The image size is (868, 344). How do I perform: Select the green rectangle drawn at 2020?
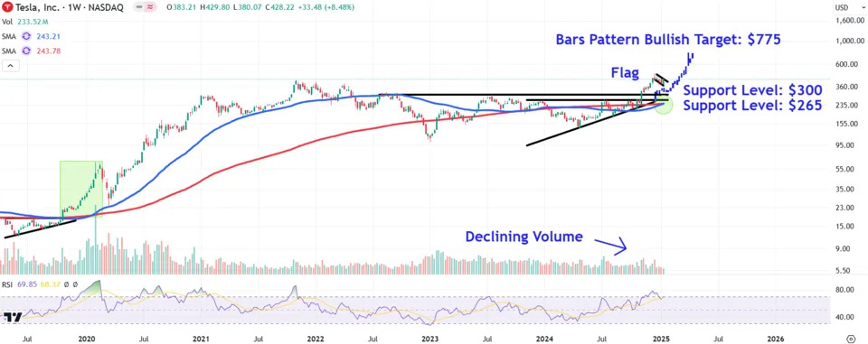tap(80, 189)
